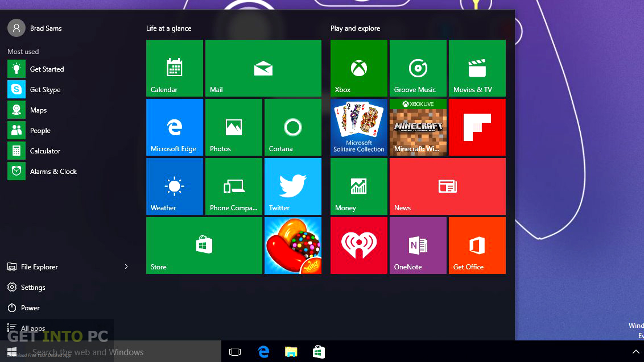Open Task View on taskbar
The width and height of the screenshot is (644, 362).
[x=235, y=352]
